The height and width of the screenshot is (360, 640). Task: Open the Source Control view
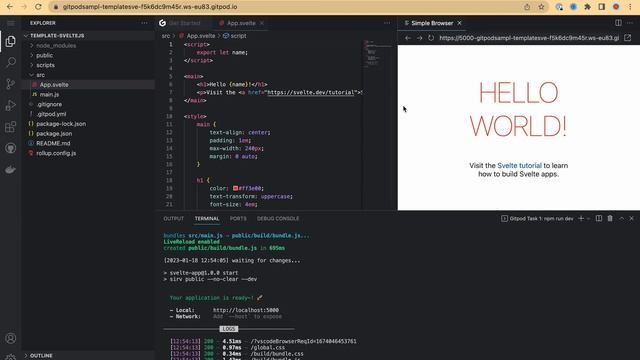tap(11, 84)
